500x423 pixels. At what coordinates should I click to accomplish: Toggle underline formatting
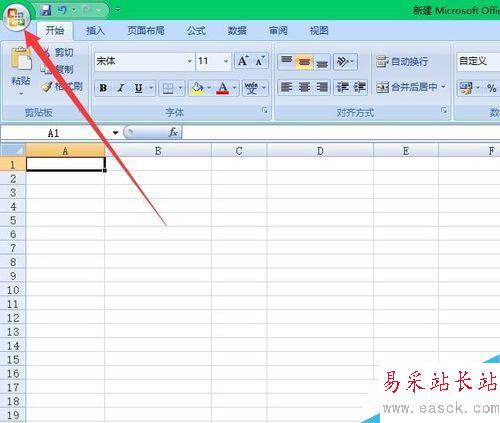click(x=138, y=88)
